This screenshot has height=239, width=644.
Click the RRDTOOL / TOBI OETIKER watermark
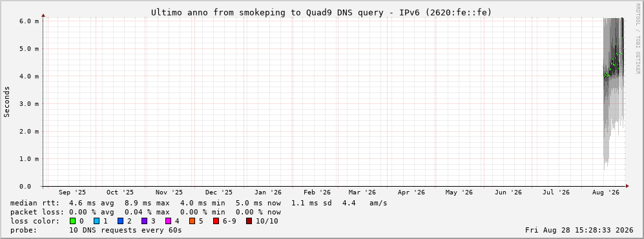[x=638, y=39]
